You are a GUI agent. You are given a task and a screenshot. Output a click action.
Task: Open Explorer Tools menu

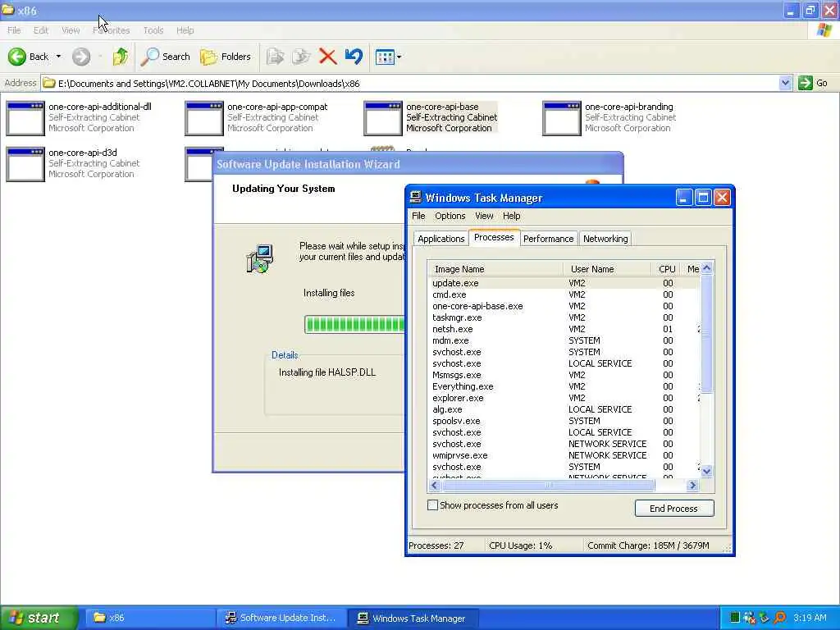(x=153, y=30)
